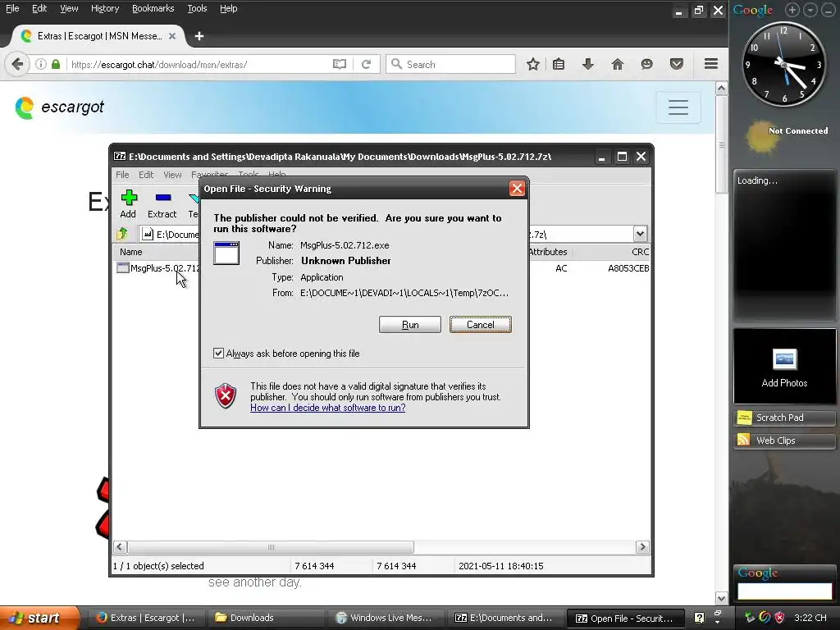Click the page scrollbar down arrow
Image resolution: width=840 pixels, height=630 pixels.
point(722,598)
